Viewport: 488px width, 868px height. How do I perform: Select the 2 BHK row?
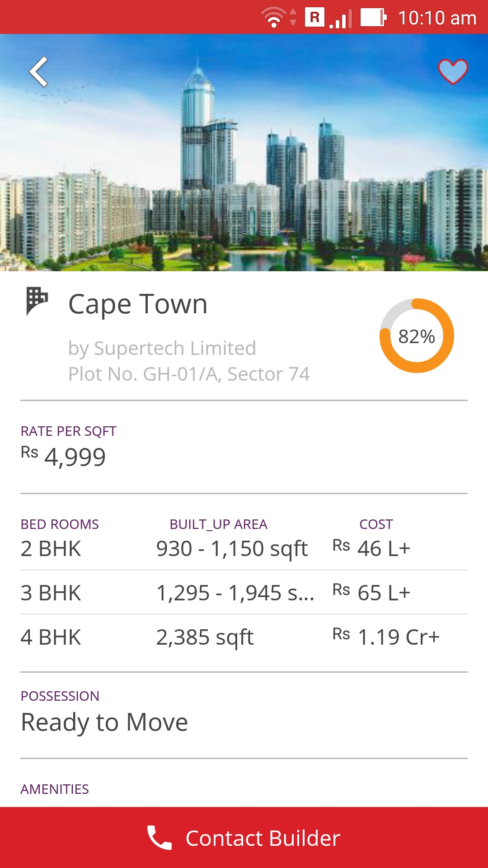[x=244, y=548]
